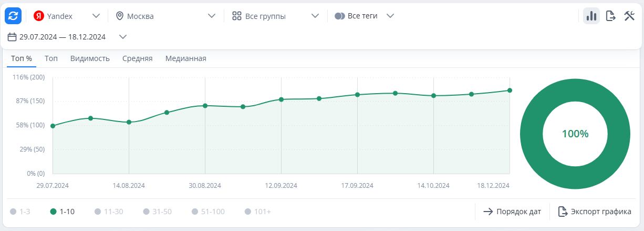Toggle the 1-10 positions series
The width and height of the screenshot is (644, 231).
coord(62,212)
